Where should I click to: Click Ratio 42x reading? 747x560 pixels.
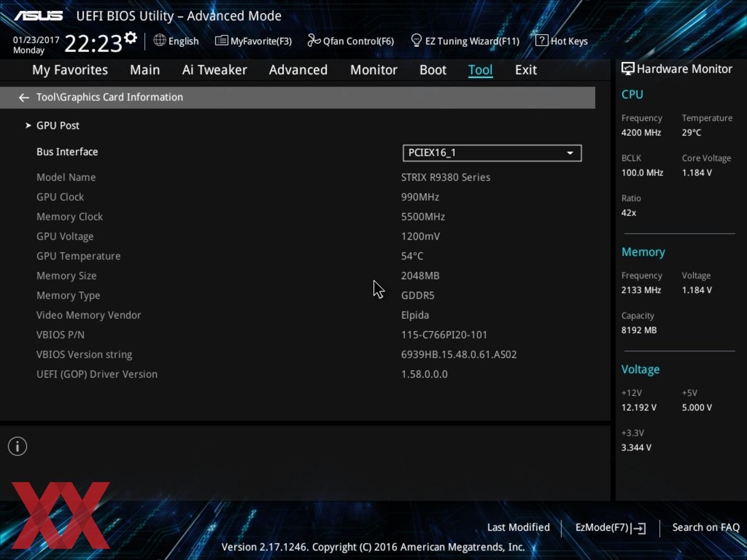pyautogui.click(x=629, y=213)
